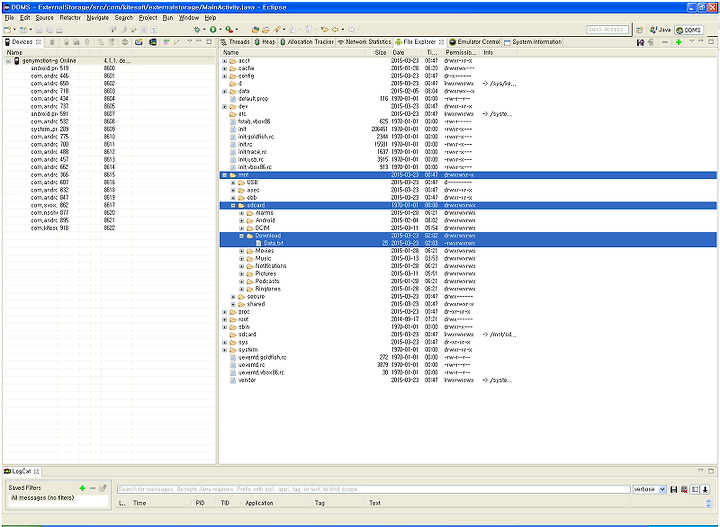Collapse the Download folder

point(242,235)
